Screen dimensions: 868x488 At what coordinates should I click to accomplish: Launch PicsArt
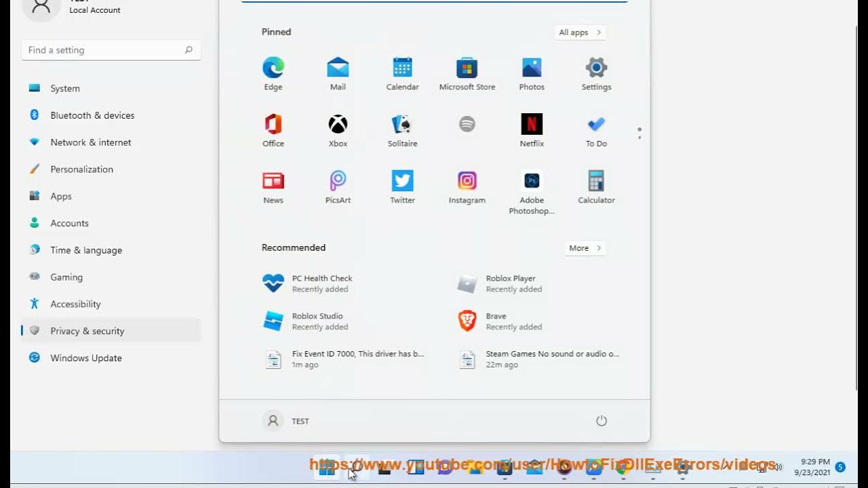[338, 187]
